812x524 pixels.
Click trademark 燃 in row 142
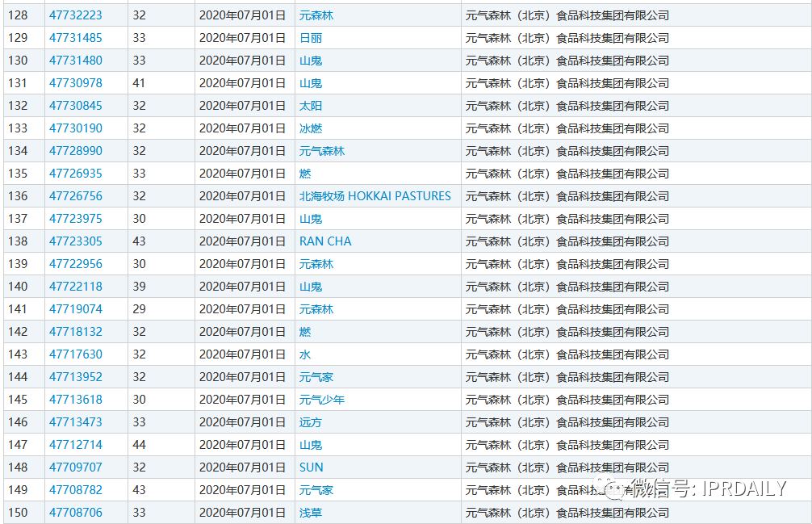(x=305, y=332)
